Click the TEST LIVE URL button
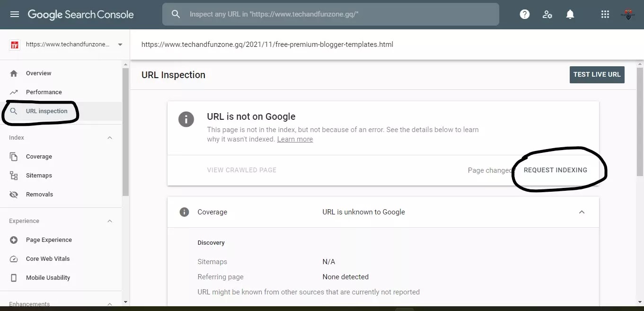The image size is (644, 311). (597, 75)
